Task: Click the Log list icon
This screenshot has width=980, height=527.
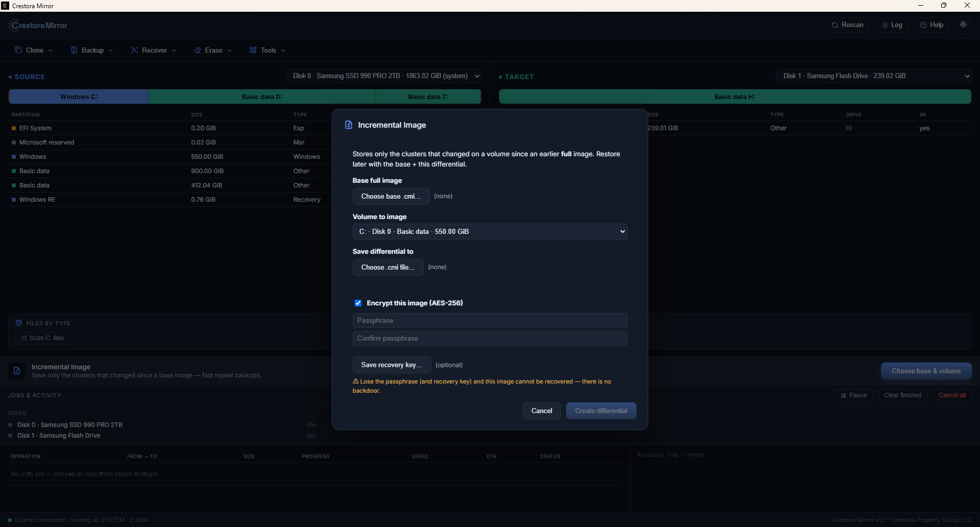Action: tap(885, 25)
